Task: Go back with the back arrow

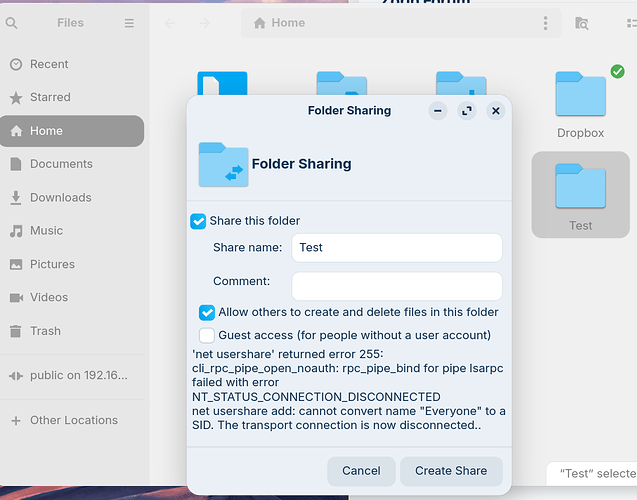Action: point(170,23)
